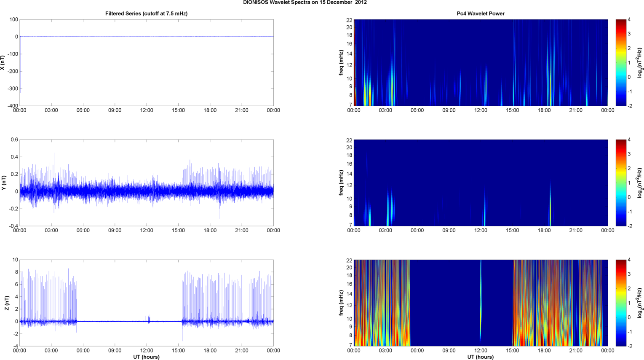The height and width of the screenshot is (360, 644).
Task: Select the Filtered Series cutoff title text
Action: coord(146,13)
